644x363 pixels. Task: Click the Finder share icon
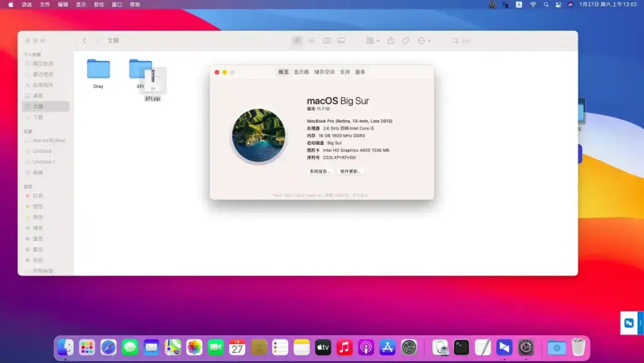(391, 41)
